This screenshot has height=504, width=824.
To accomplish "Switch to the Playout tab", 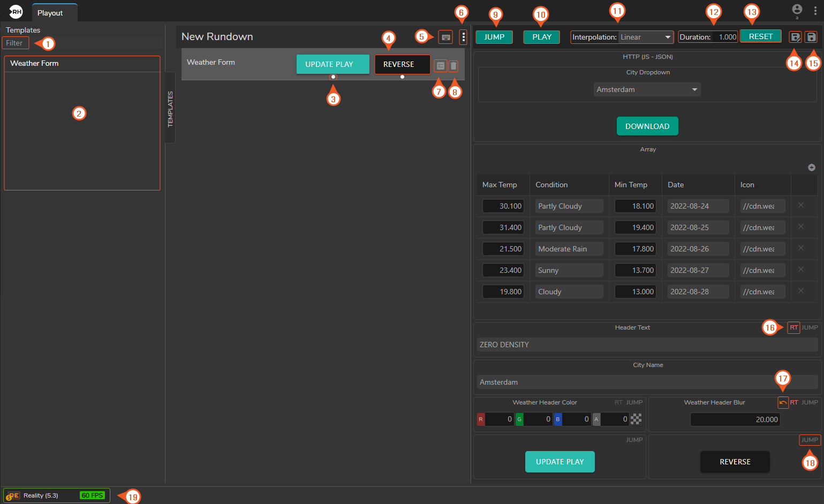I will click(x=50, y=13).
